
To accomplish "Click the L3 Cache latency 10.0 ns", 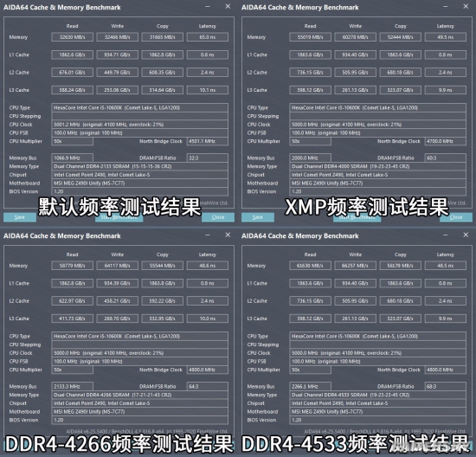I will [x=208, y=319].
